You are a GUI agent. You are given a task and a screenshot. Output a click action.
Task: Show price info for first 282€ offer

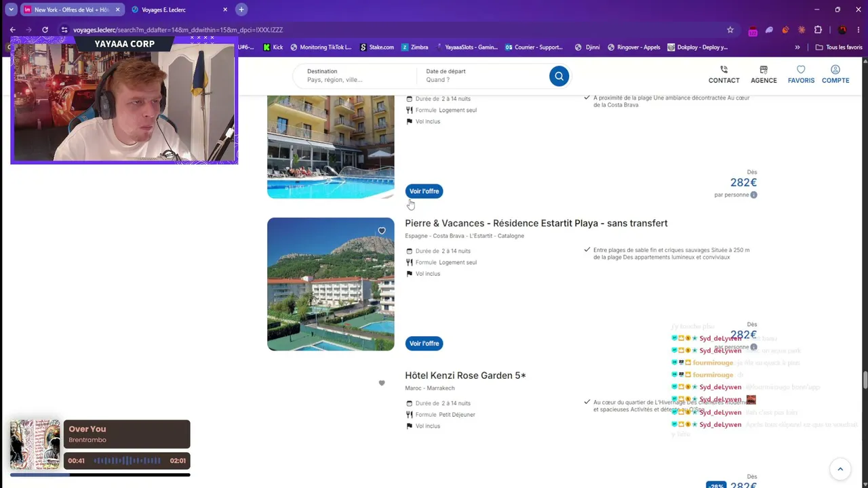(x=753, y=195)
